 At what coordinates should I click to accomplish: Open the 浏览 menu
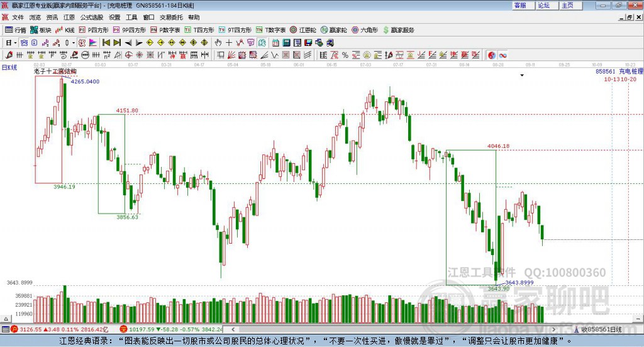pos(35,17)
